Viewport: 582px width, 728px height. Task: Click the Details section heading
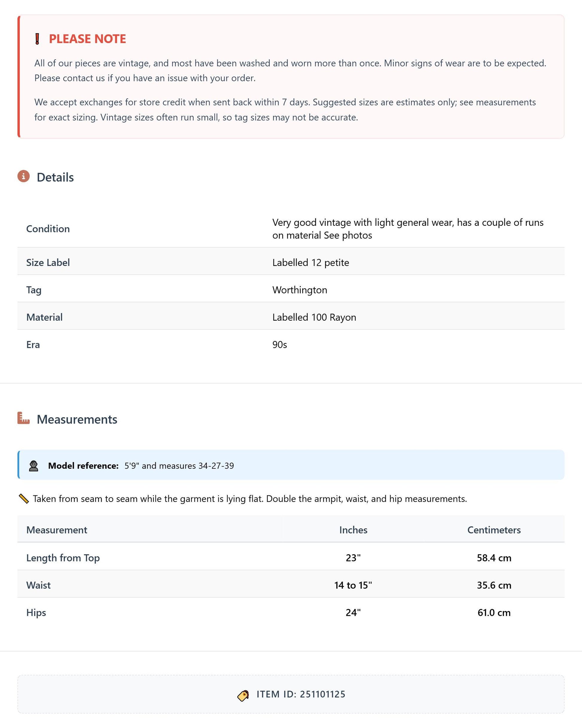pos(55,177)
